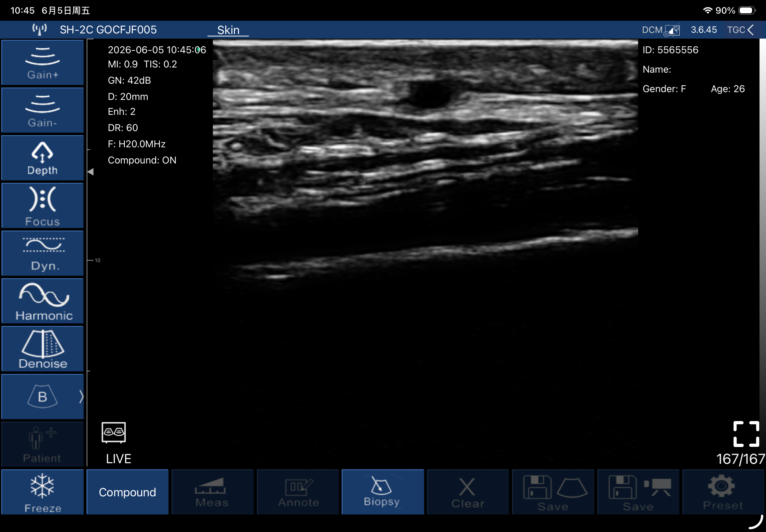Increase gain with the Gain+ button
The height and width of the screenshot is (532, 766).
[42, 63]
